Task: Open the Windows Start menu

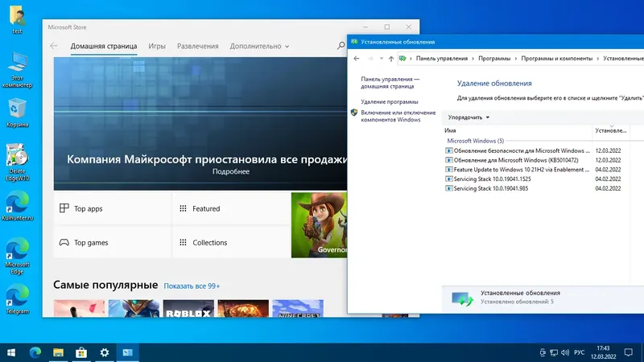Action: (x=11, y=352)
